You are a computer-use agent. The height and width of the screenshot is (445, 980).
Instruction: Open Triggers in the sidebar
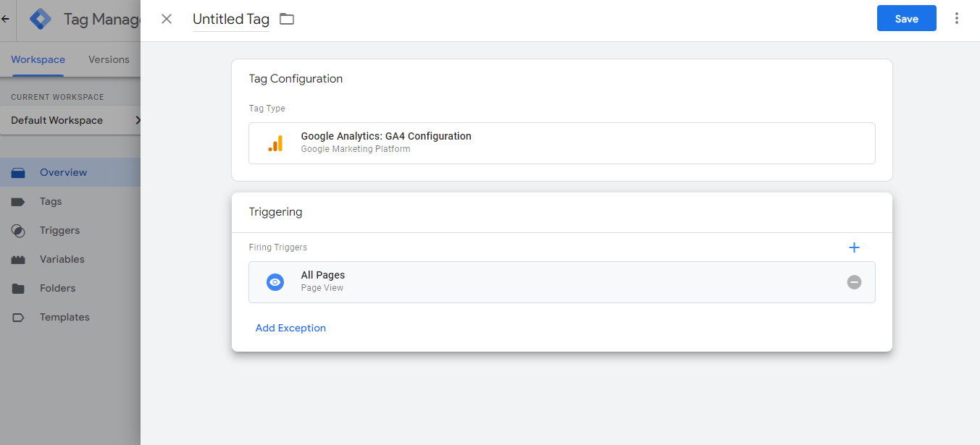point(59,230)
